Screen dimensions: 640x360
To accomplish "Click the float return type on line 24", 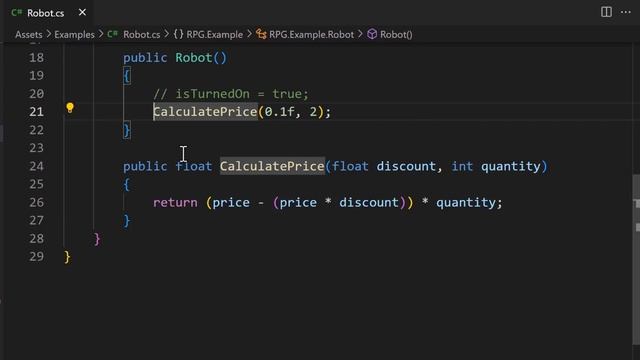I will [193, 166].
